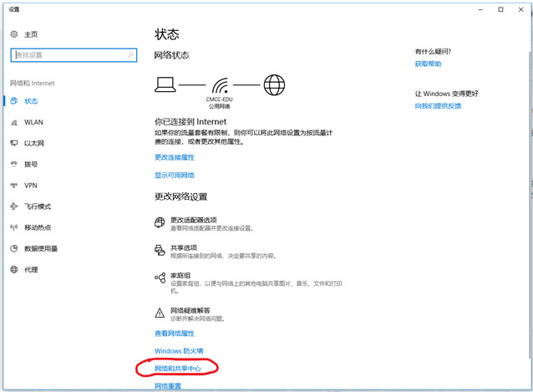Select the 移动热点 mobile hotspot menu item
The image size is (533, 392).
tap(38, 227)
